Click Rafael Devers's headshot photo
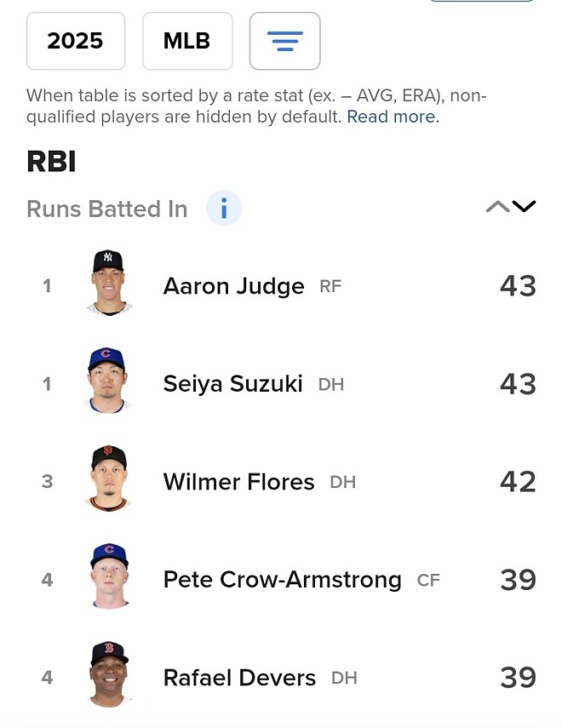Viewport: 562px width, 728px height. coord(109,676)
